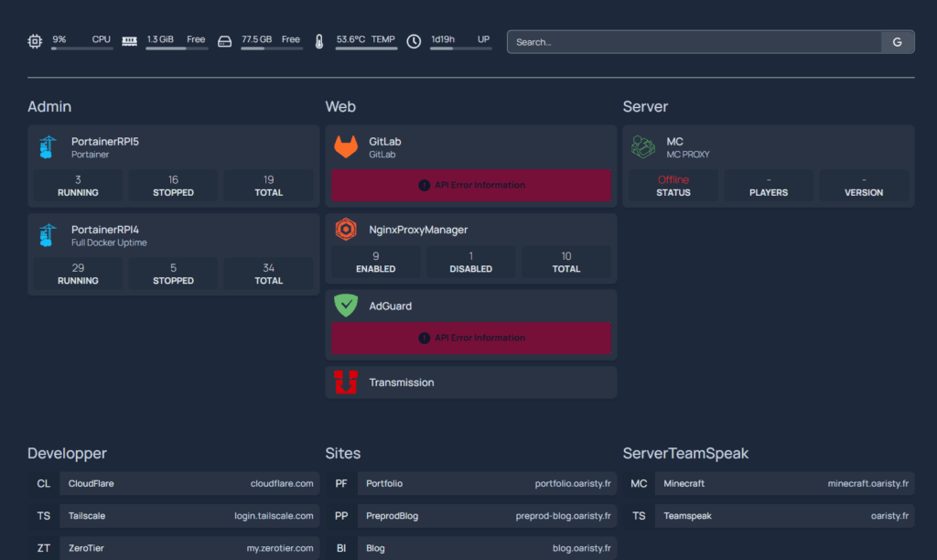Collapse the Sites bookmarks heading
937x560 pixels.
point(343,453)
